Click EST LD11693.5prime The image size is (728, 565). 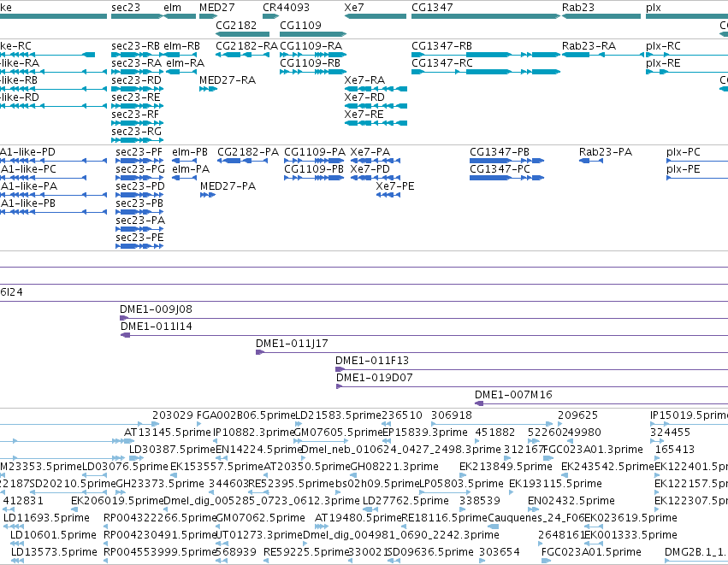pos(46,518)
